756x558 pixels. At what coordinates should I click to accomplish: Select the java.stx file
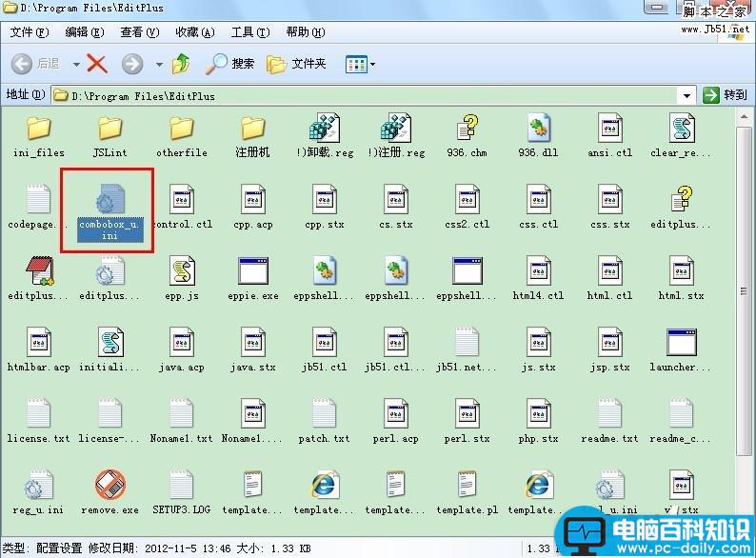(253, 350)
